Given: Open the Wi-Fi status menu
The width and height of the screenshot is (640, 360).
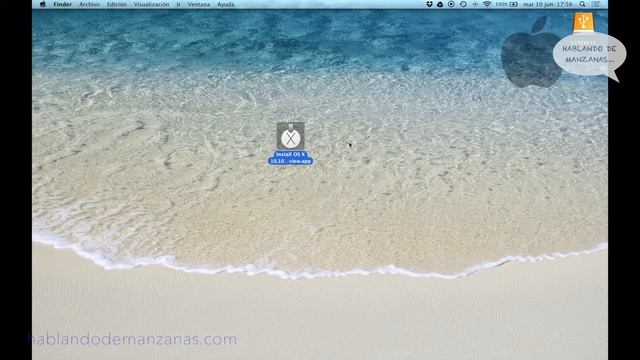Looking at the screenshot, I should coord(487,4).
